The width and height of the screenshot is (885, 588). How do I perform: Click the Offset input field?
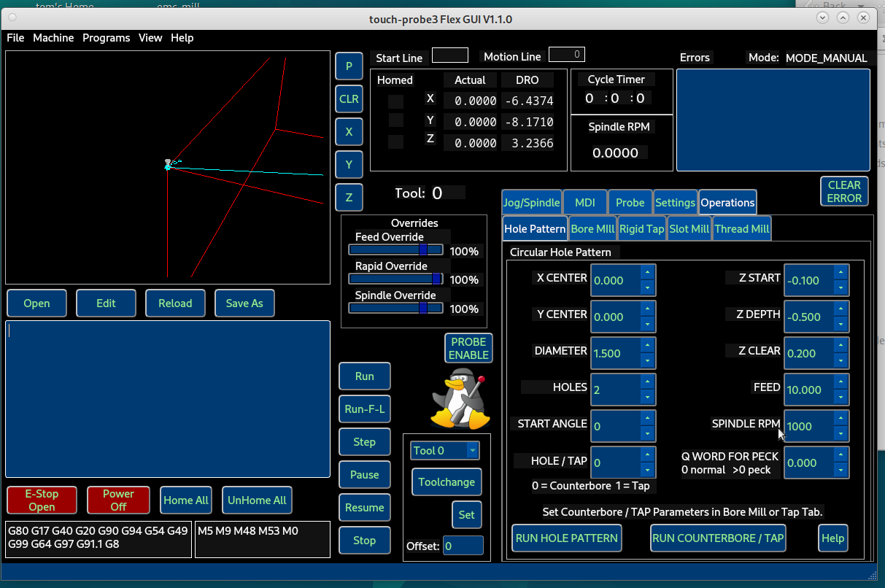[x=463, y=546]
